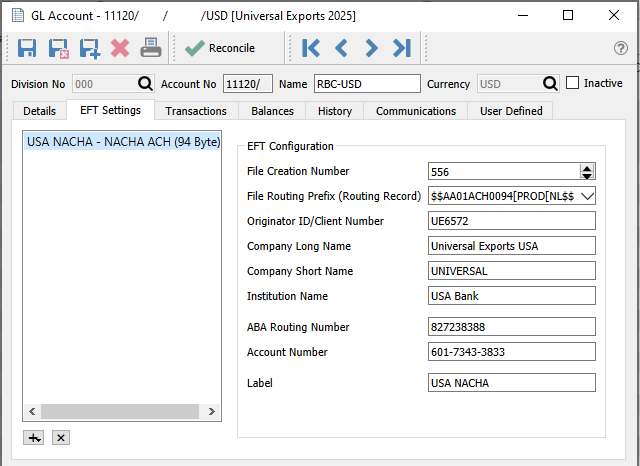Toggle the Inactive checkbox

click(572, 83)
